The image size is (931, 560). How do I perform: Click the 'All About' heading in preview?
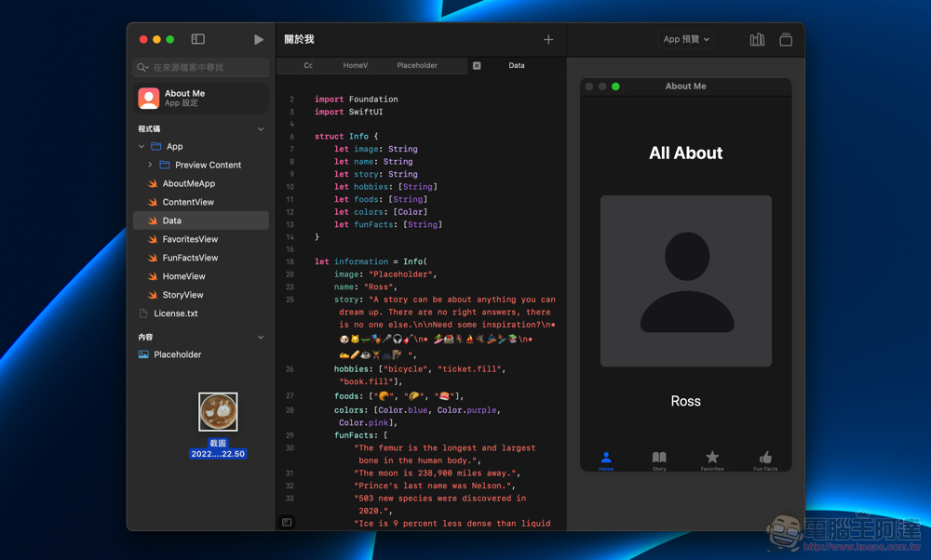coord(686,153)
